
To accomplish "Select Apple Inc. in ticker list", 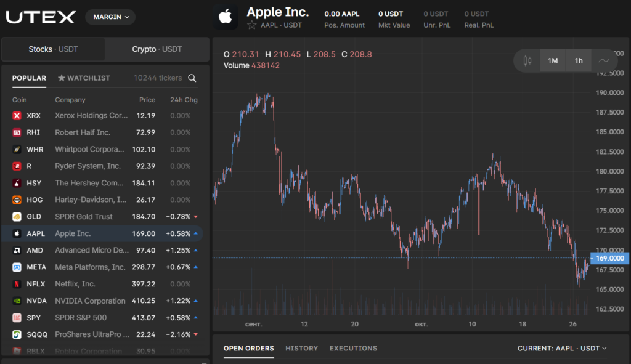I will click(102, 233).
